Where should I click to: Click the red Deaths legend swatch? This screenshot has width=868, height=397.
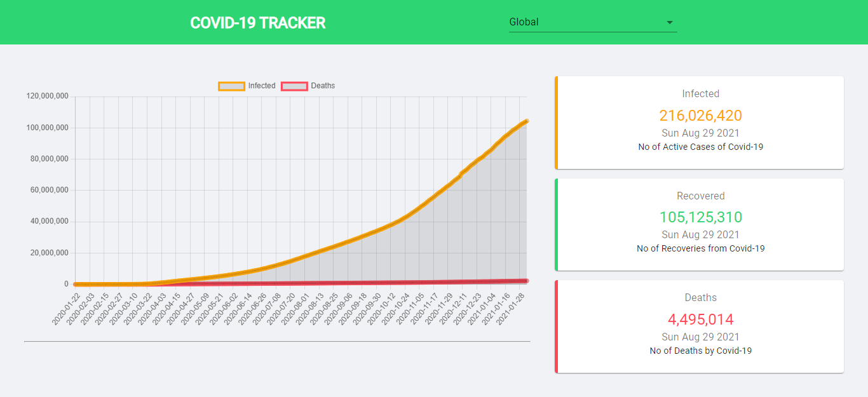pos(294,85)
